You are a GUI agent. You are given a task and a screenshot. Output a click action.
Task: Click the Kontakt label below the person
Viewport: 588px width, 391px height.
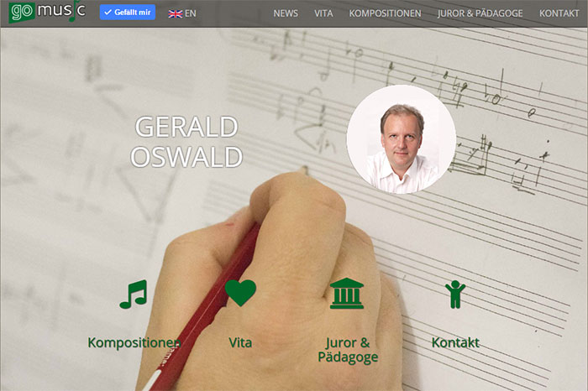455,342
